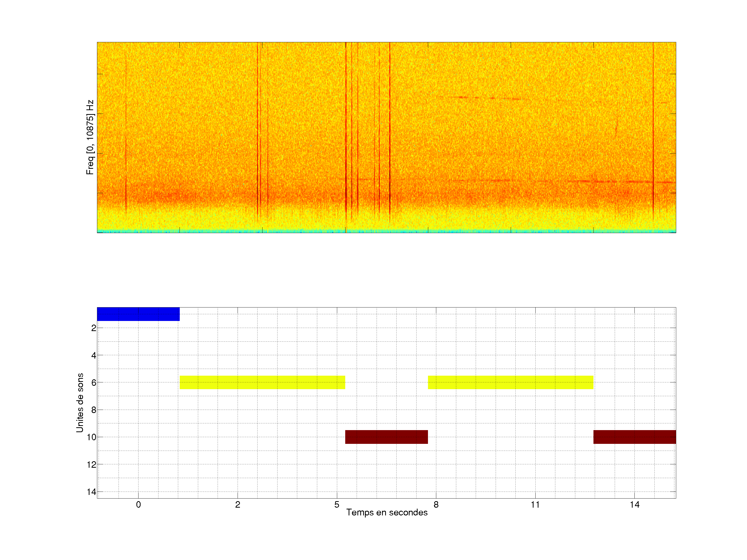Click the 'Unites de sons' axis label

(x=80, y=403)
